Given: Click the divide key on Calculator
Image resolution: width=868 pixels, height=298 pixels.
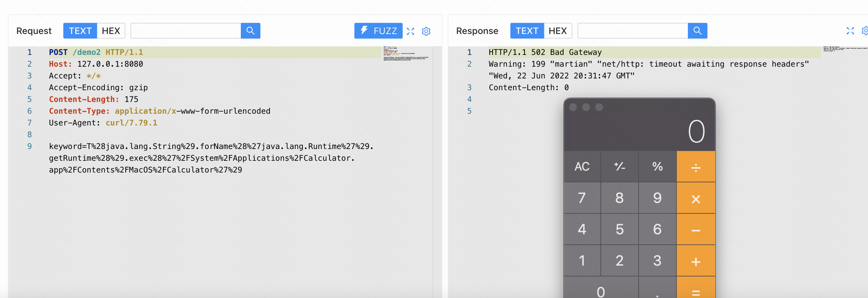Looking at the screenshot, I should point(696,166).
